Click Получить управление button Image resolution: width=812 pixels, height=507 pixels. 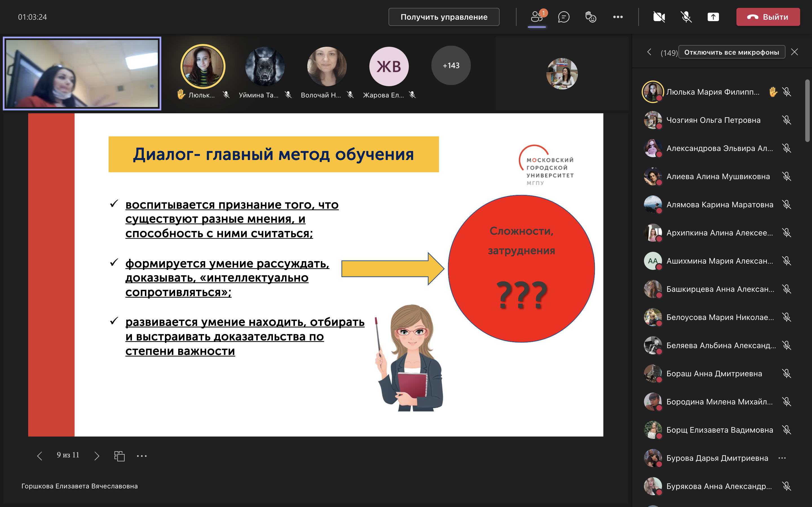[x=443, y=17]
